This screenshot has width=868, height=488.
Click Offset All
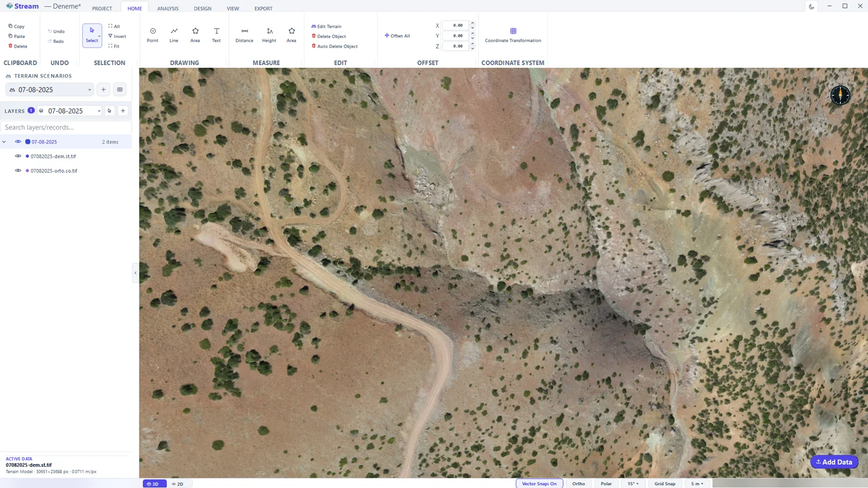tap(397, 36)
